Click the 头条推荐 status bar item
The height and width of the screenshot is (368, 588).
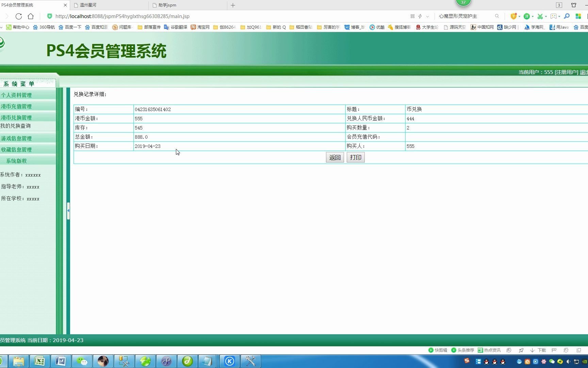[x=462, y=350]
